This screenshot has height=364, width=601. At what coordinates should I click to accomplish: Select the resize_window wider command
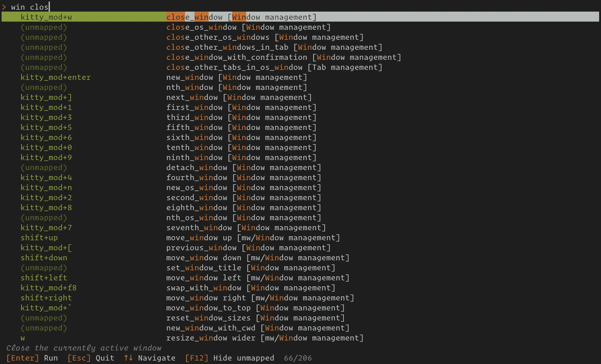coord(300,338)
